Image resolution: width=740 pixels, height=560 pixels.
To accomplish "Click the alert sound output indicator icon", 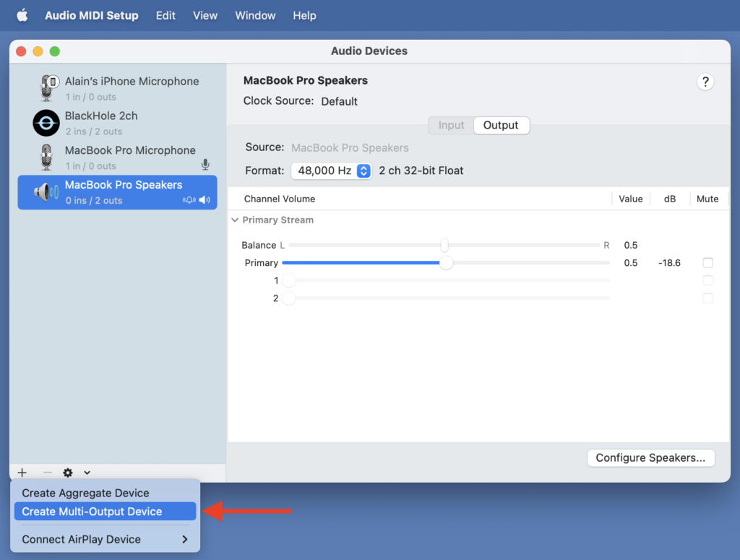I will 189,200.
